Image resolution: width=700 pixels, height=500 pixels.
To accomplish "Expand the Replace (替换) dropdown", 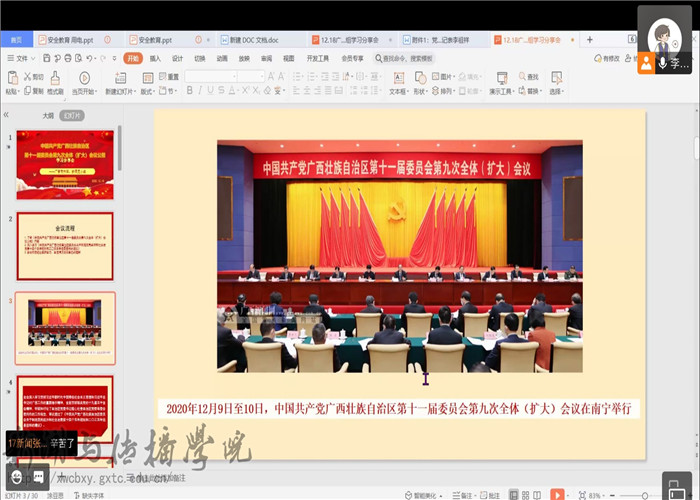I will (530, 91).
